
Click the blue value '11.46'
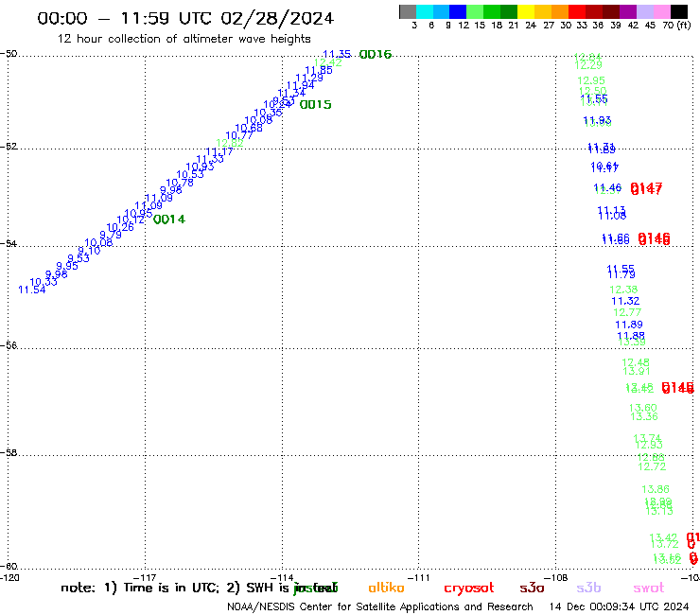coord(607,188)
